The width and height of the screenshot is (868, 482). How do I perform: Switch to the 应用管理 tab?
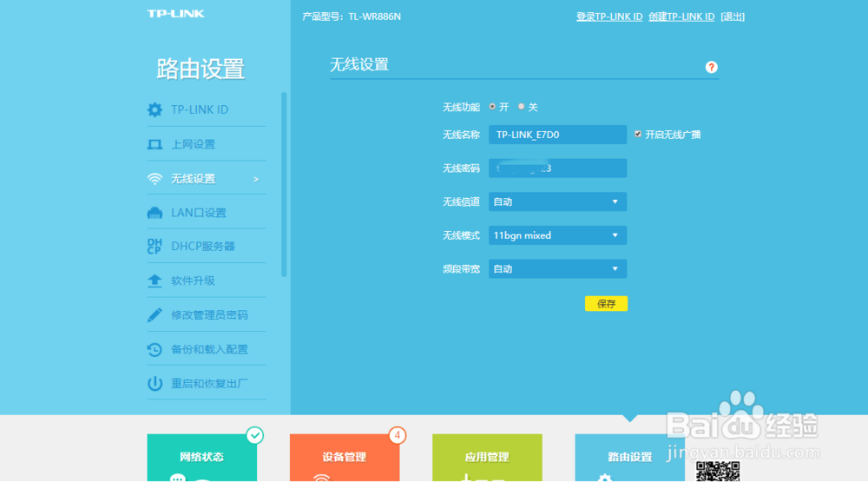point(487,458)
